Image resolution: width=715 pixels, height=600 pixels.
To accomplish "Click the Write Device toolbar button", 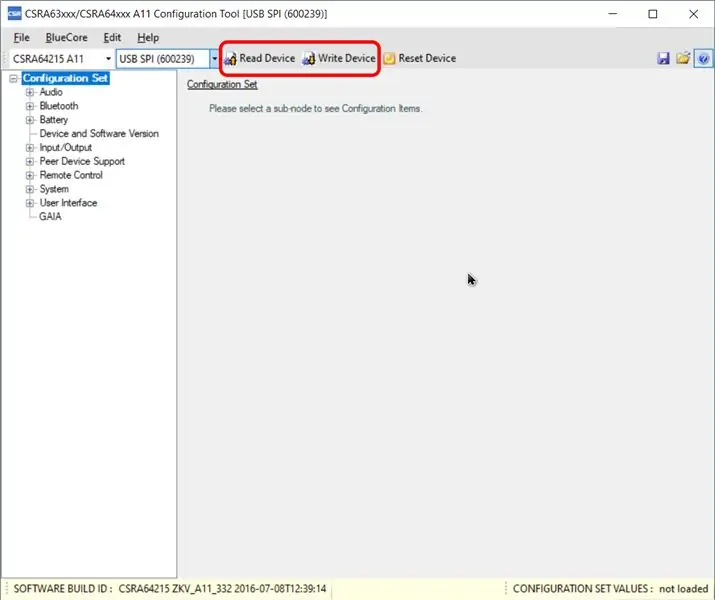I will 339,58.
